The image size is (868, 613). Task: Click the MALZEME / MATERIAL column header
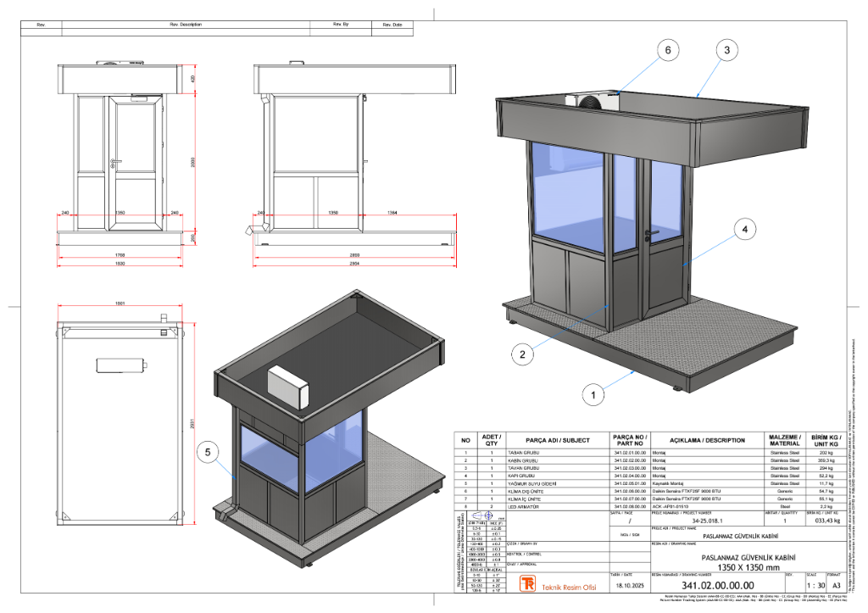(785, 441)
